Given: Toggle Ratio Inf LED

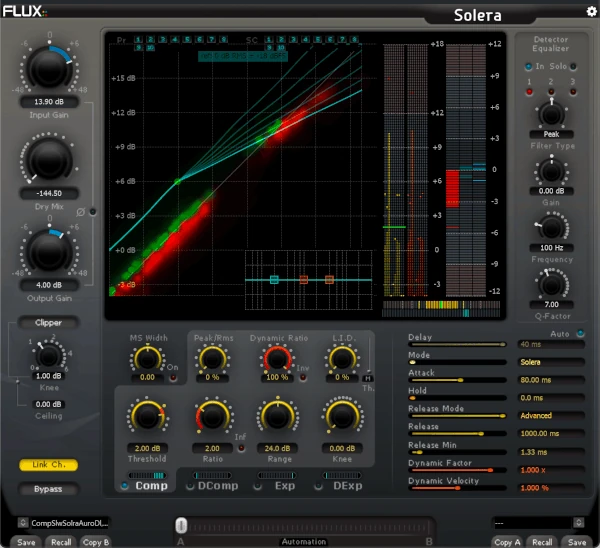Looking at the screenshot, I should point(241,448).
